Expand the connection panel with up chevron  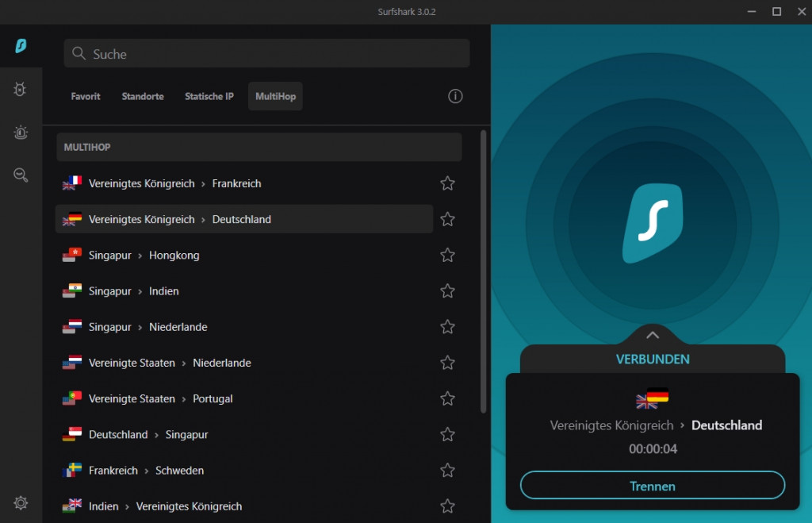653,335
